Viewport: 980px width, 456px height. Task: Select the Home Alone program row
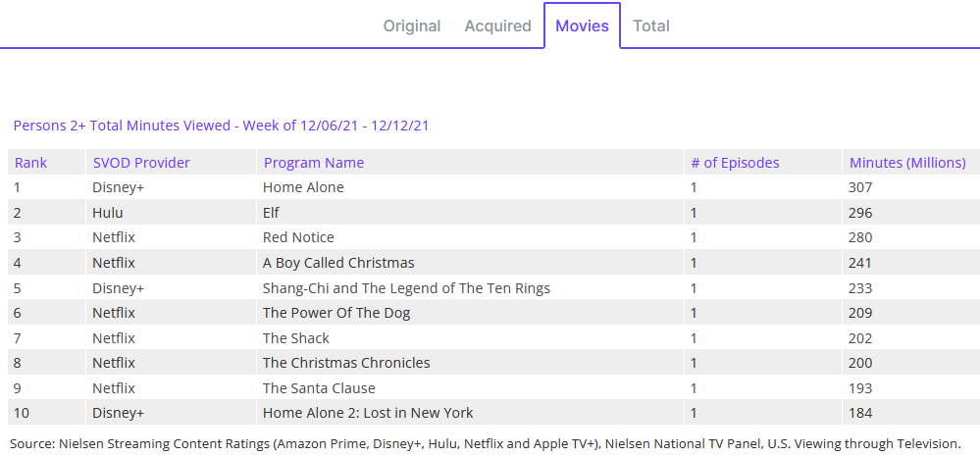303,187
